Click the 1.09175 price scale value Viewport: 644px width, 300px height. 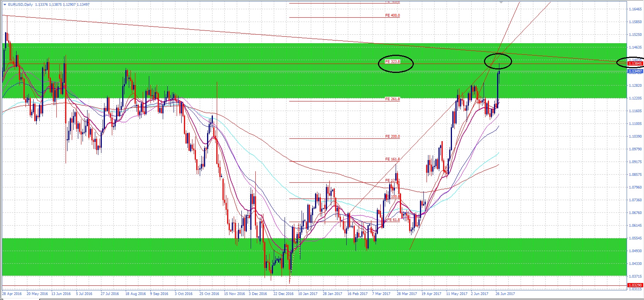point(635,162)
